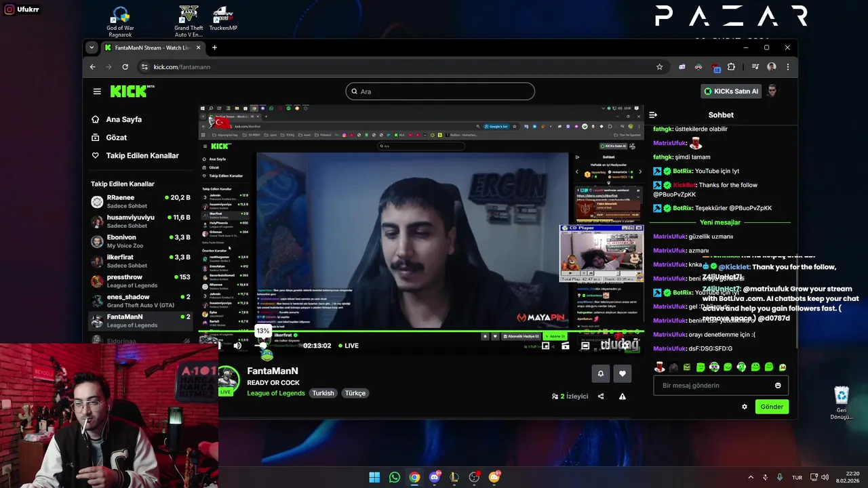Open Chrome media controls
This screenshot has width=868, height=488.
[755, 67]
